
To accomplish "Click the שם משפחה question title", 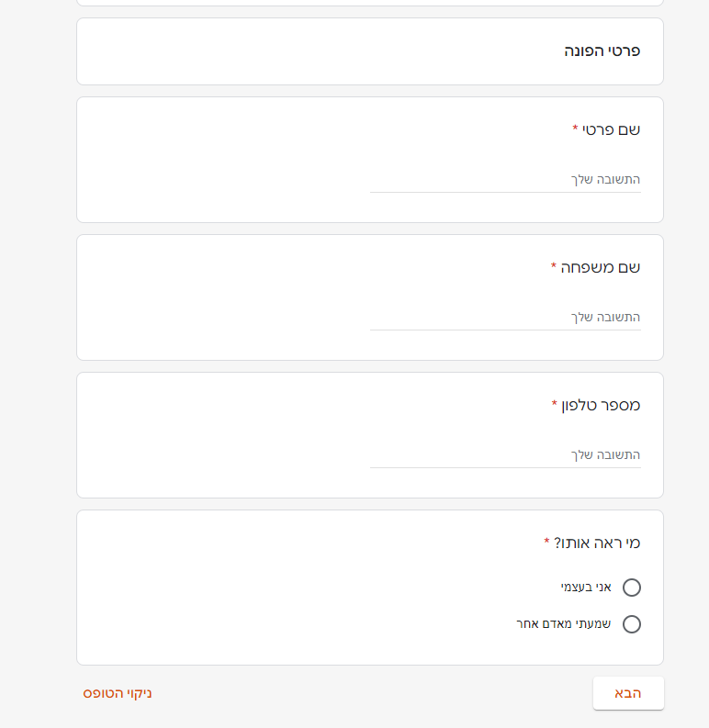I will (601, 267).
